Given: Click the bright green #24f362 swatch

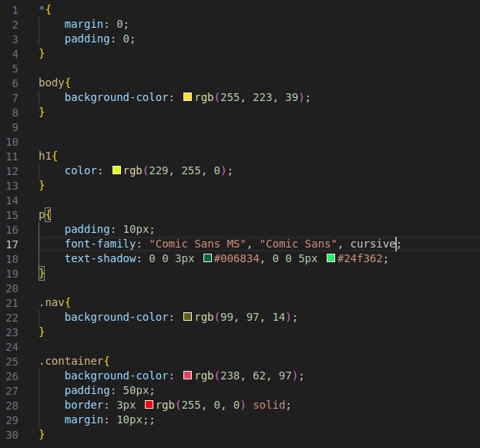Looking at the screenshot, I should pyautogui.click(x=331, y=258).
